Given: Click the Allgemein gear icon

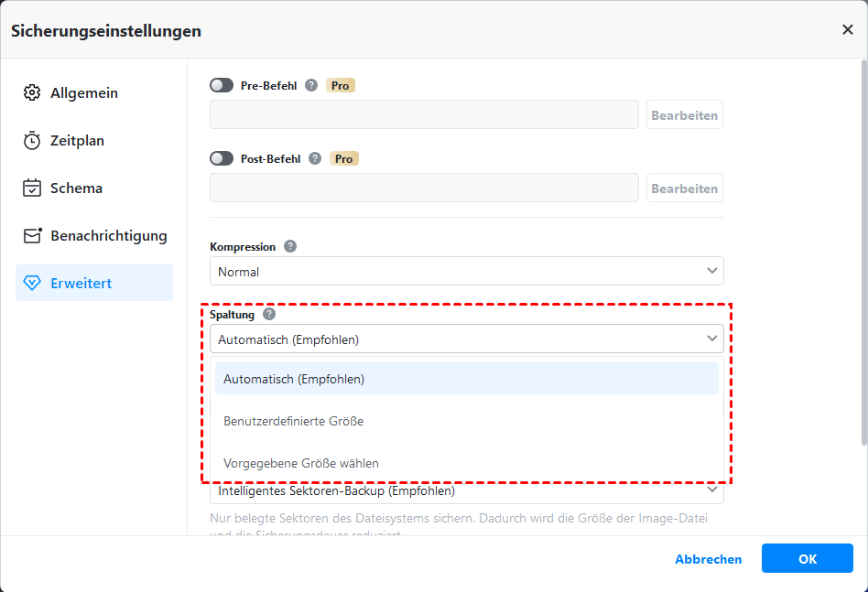Looking at the screenshot, I should tap(32, 93).
